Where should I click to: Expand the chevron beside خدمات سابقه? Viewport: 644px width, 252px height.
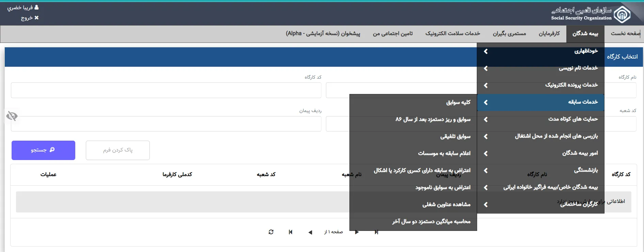tap(486, 103)
